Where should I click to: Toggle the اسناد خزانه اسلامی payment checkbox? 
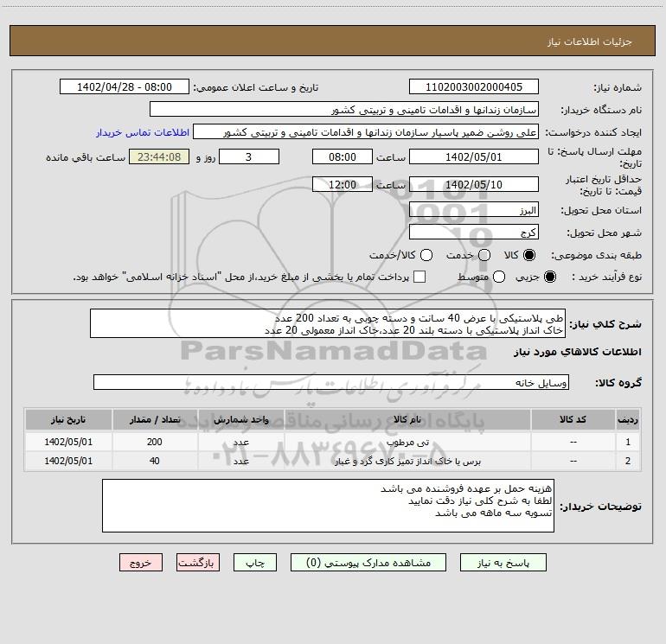pyautogui.click(x=419, y=277)
